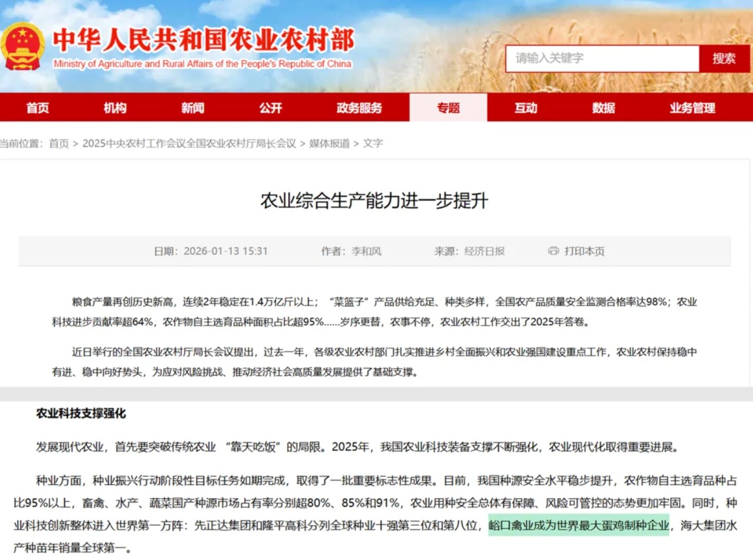This screenshot has width=753, height=560.
Task: Focus the 请输入关键字 search field
Action: tap(601, 58)
